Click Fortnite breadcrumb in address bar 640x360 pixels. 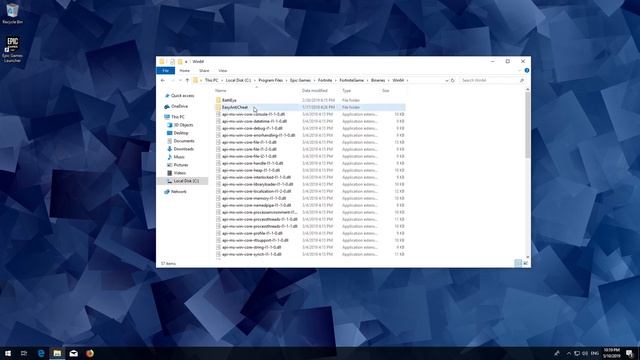click(325, 80)
